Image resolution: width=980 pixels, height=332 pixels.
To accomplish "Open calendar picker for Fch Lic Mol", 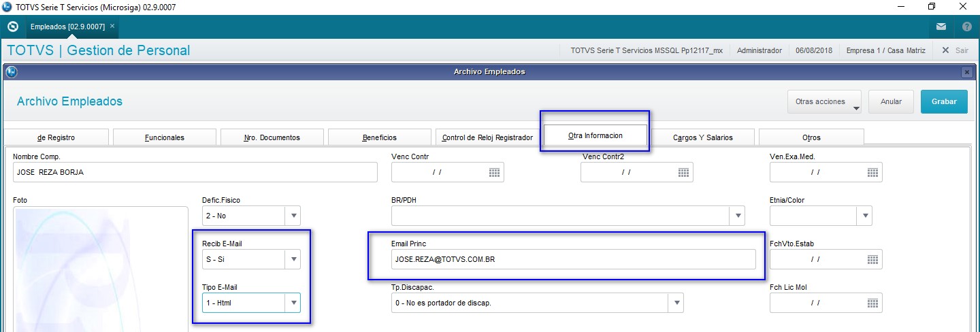I will tap(873, 303).
